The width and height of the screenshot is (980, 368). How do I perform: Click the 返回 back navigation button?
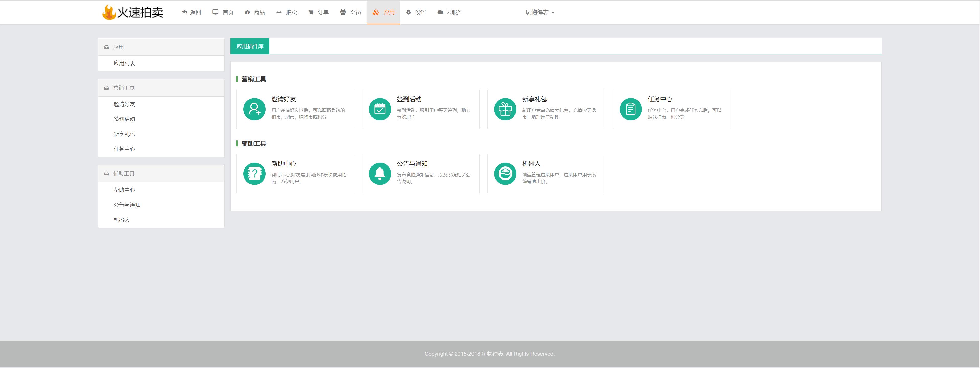[192, 12]
